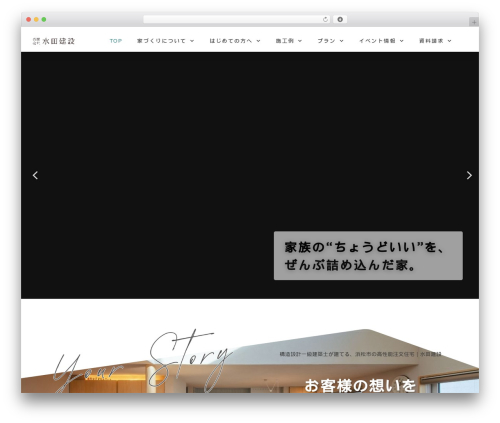
Task: Expand the 施工例 dropdown chevron
Action: (300, 41)
